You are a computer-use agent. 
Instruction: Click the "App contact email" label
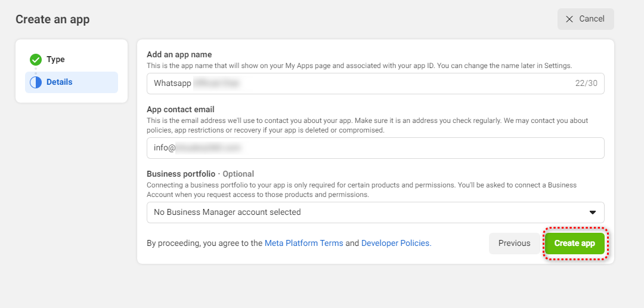coord(180,110)
